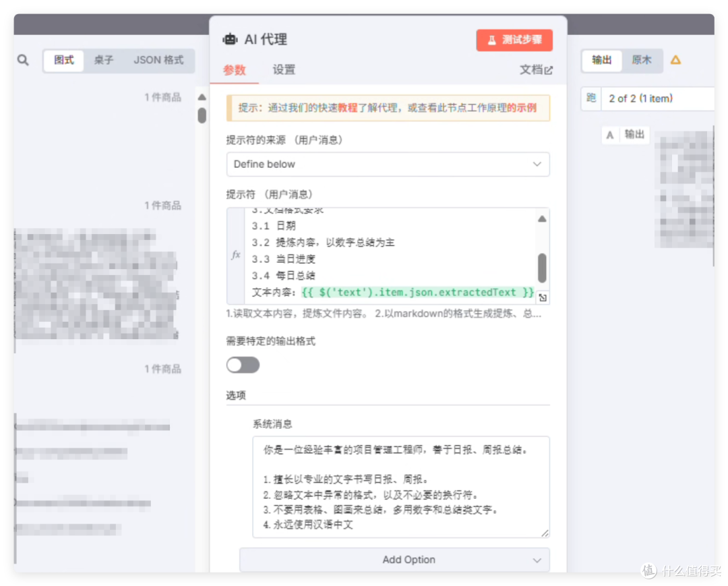Open the 文档 documentation external link
The width and height of the screenshot is (728, 586).
coord(536,69)
